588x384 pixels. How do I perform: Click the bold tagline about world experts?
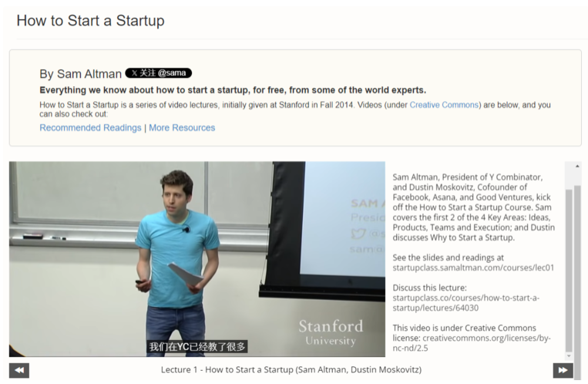pos(232,90)
